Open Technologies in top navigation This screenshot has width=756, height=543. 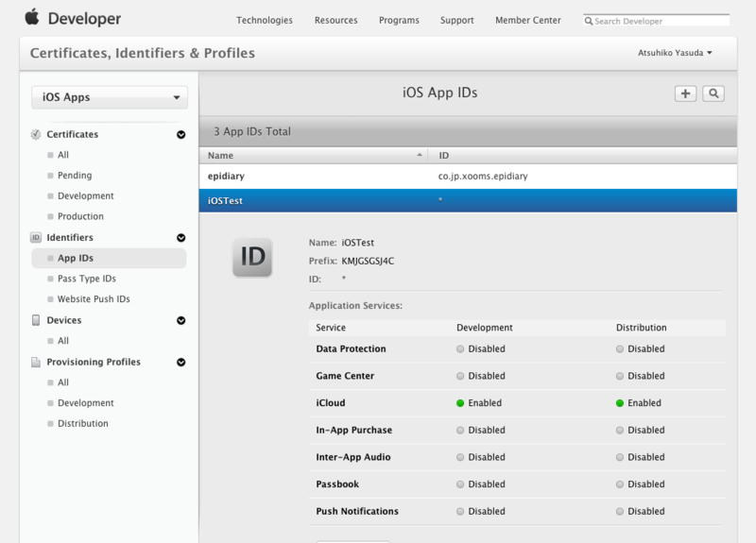265,20
